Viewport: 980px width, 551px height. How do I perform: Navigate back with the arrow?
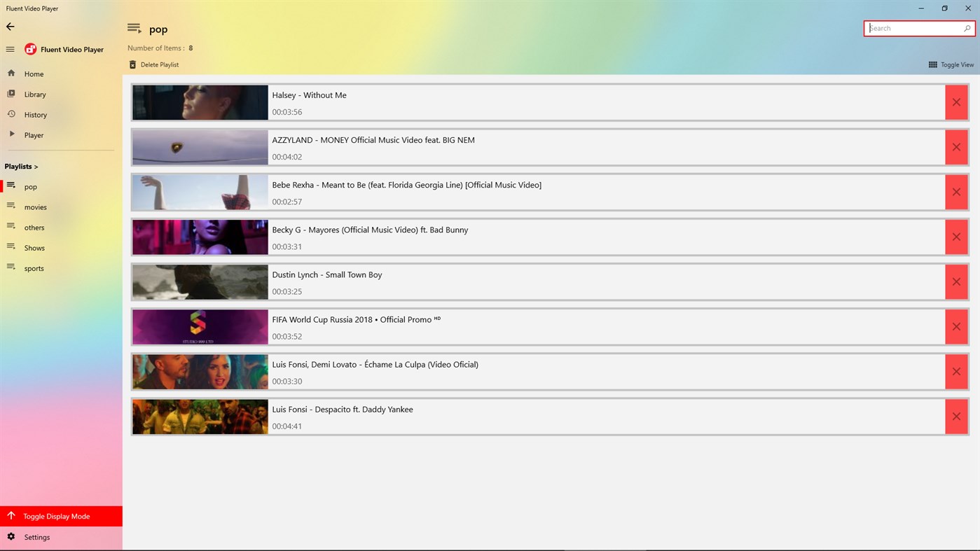pyautogui.click(x=10, y=26)
